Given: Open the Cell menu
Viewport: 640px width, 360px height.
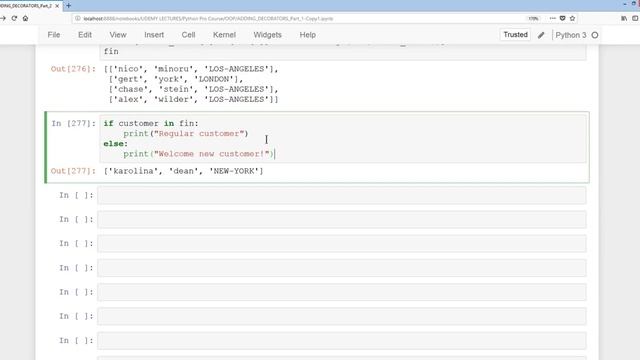Looking at the screenshot, I should pos(188,35).
